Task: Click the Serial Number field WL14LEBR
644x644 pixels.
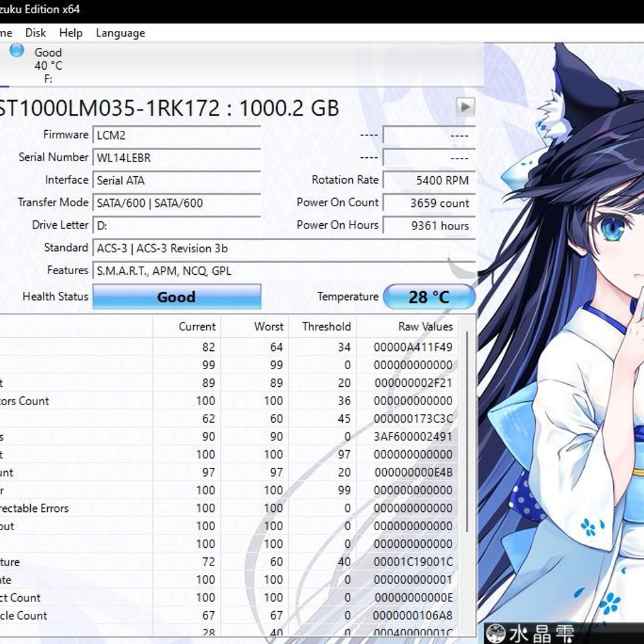Action: [177, 158]
